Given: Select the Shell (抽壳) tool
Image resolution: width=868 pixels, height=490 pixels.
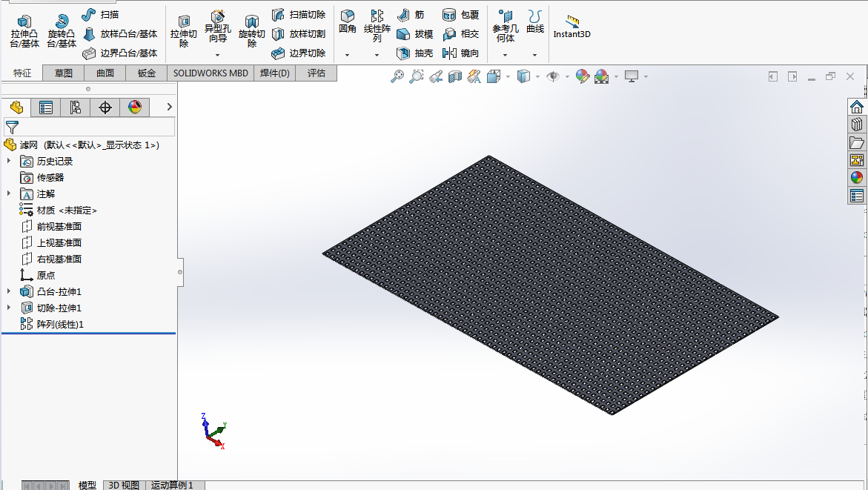Looking at the screenshot, I should 415,53.
